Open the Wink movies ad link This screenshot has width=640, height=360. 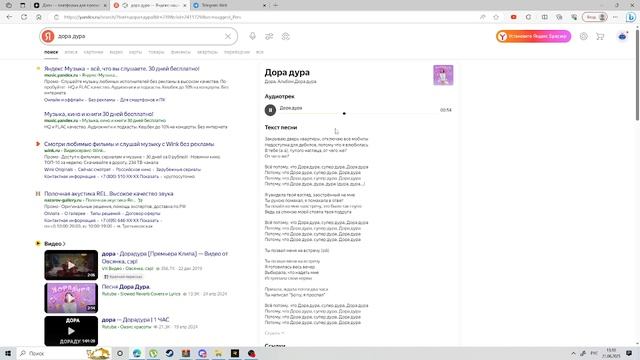(x=129, y=144)
